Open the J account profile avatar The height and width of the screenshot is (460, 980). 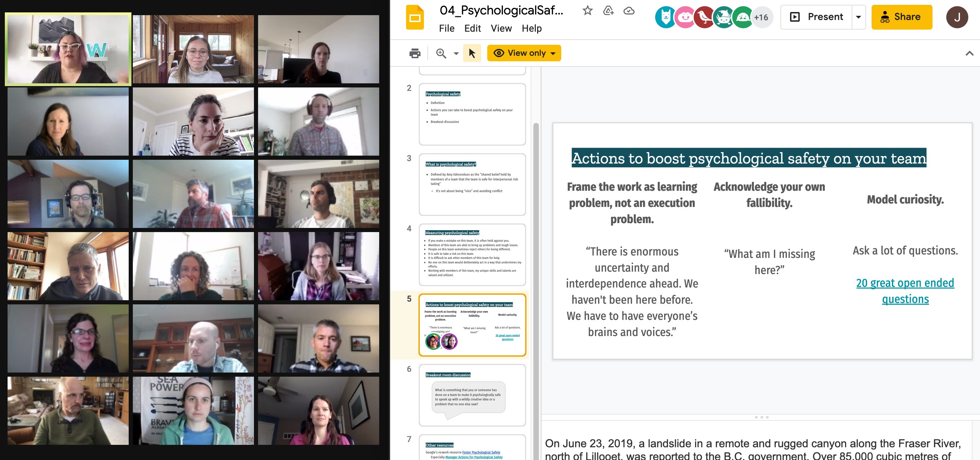pos(957,17)
